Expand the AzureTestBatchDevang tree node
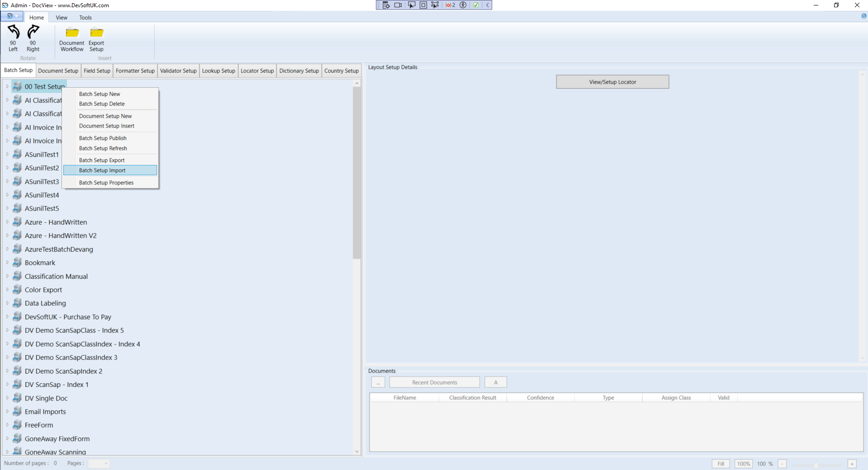The width and height of the screenshot is (868, 470). click(x=7, y=249)
